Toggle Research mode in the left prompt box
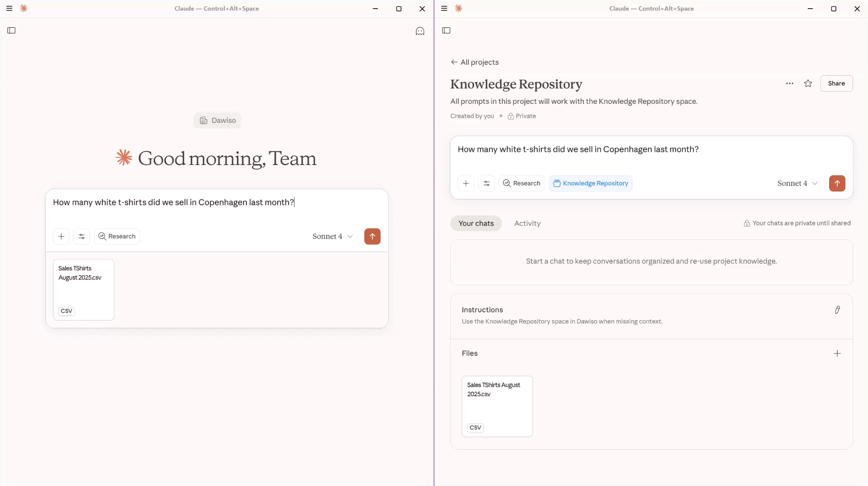 pyautogui.click(x=117, y=236)
